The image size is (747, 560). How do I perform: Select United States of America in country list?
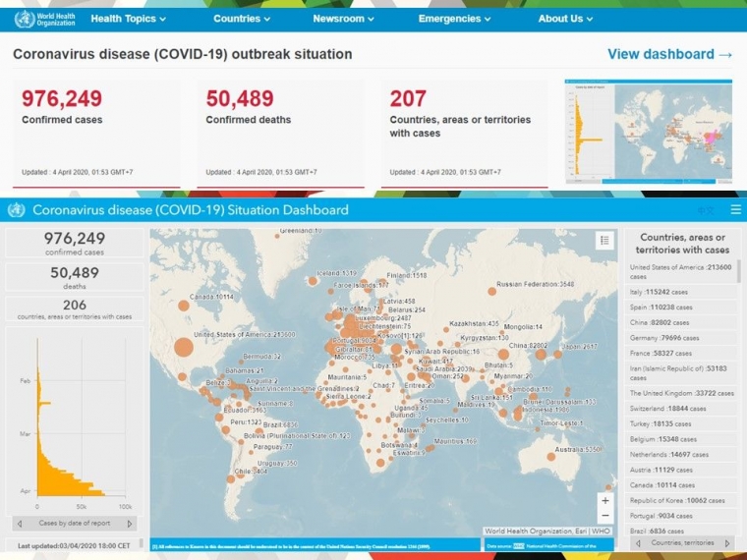(x=680, y=271)
